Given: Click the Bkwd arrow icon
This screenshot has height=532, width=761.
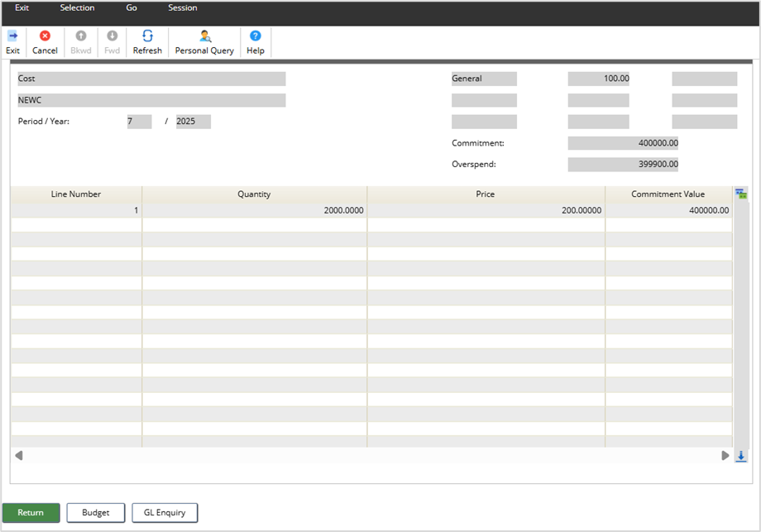Looking at the screenshot, I should point(80,36).
